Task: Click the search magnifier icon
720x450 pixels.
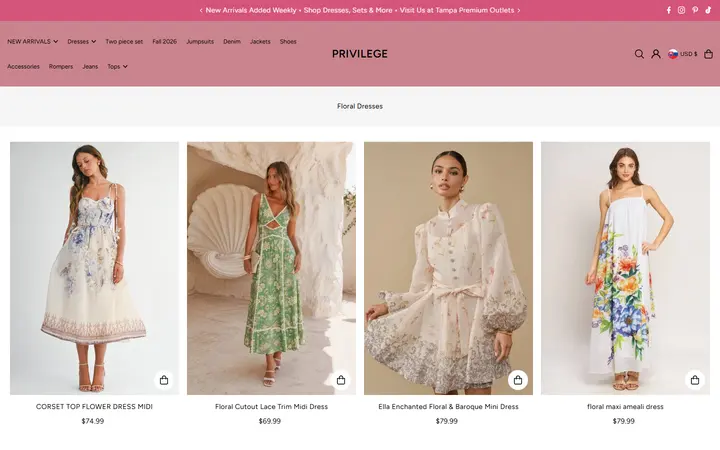Action: pos(639,54)
